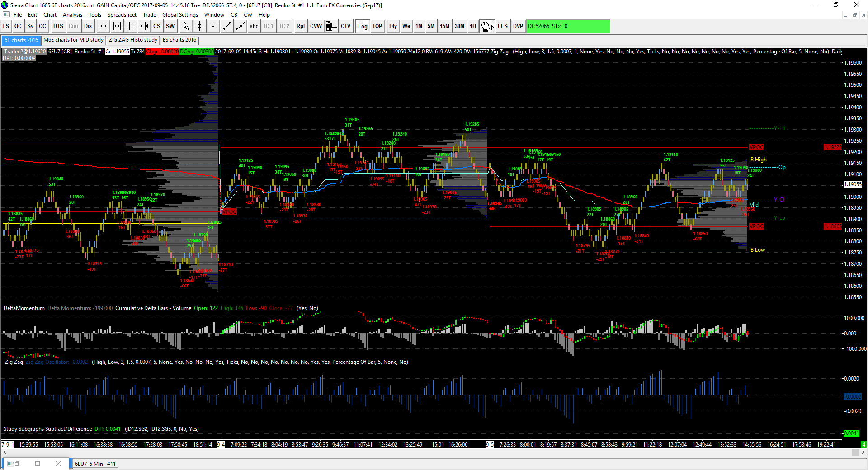868x470 pixels.
Task: Select the abc text drawing tool
Action: point(254,26)
